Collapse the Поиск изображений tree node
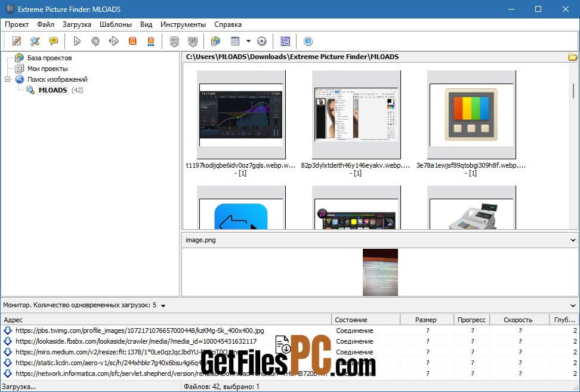This screenshot has width=580, height=392. (7, 79)
